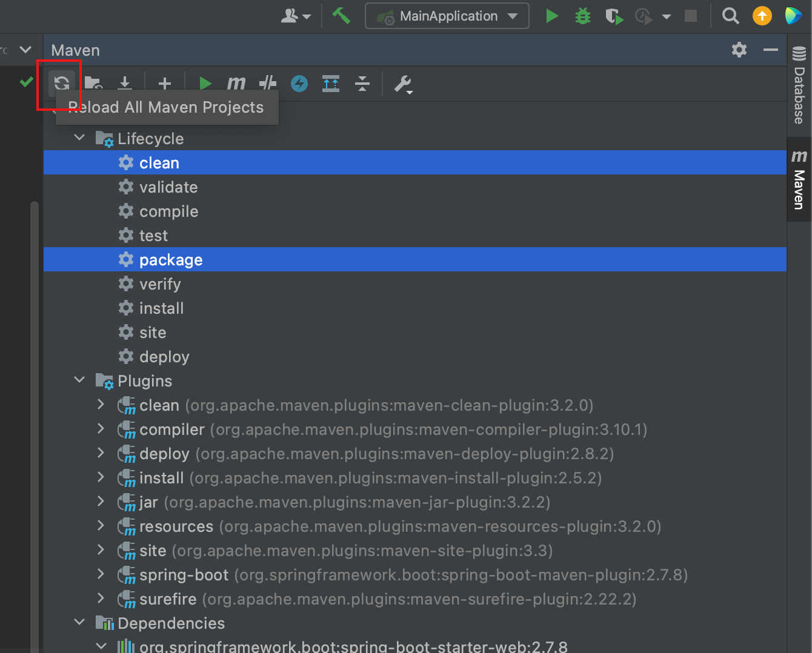The height and width of the screenshot is (653, 812).
Task: Click the Build Project hammer icon
Action: [x=341, y=16]
